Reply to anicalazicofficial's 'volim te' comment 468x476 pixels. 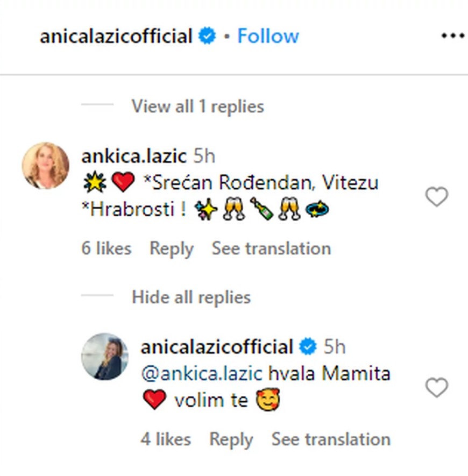coord(231,439)
